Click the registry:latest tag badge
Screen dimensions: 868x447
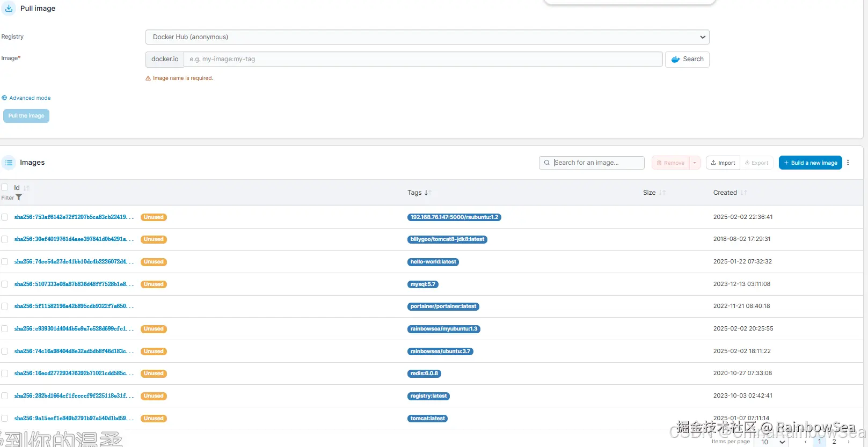pos(428,396)
